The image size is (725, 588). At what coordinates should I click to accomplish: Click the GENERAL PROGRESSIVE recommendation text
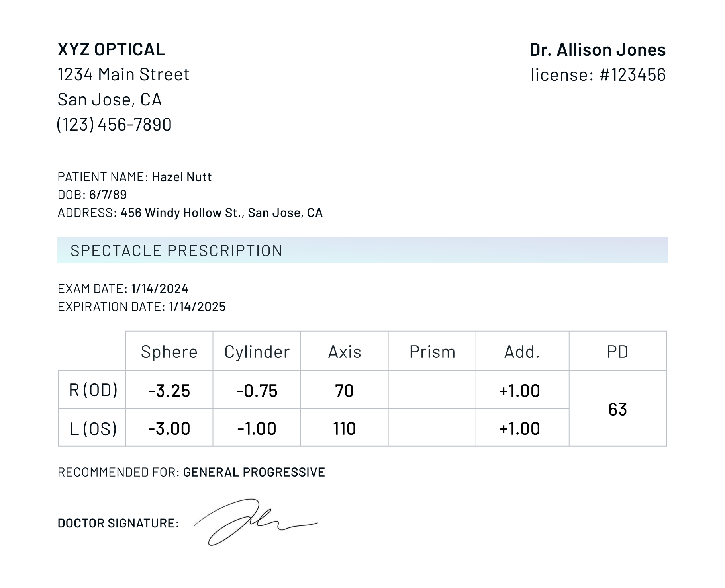coord(254,472)
